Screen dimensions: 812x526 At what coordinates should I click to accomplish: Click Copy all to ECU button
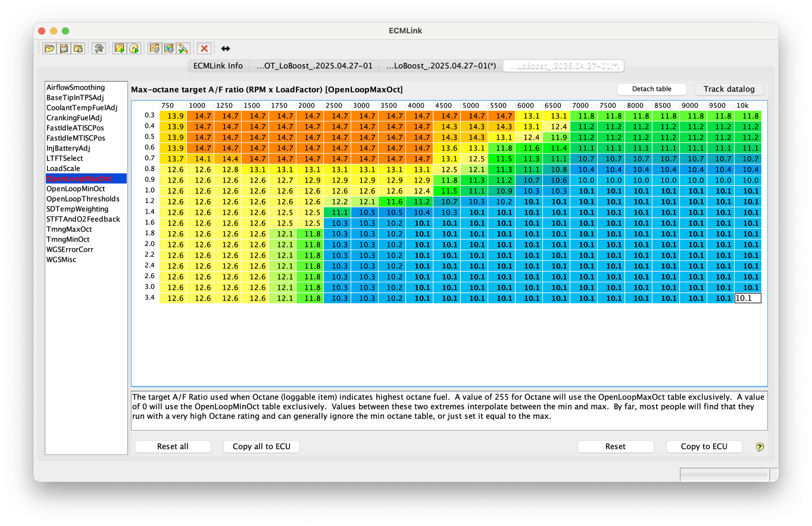[261, 446]
